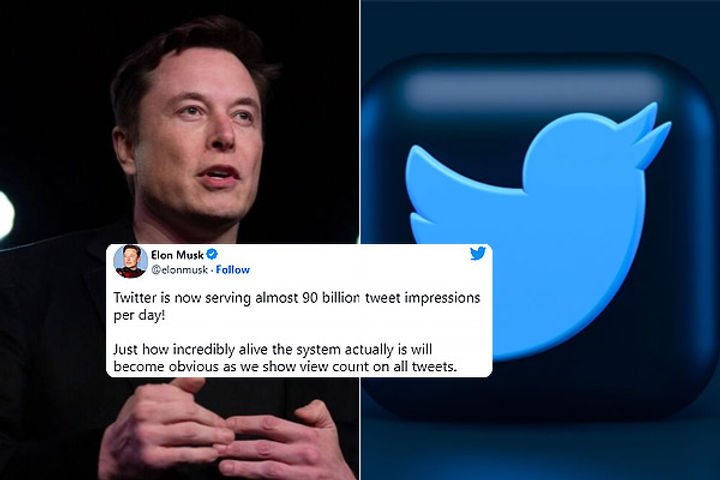
Task: Click the words "tweet impressions" in the tweet
Action: pyautogui.click(x=422, y=298)
